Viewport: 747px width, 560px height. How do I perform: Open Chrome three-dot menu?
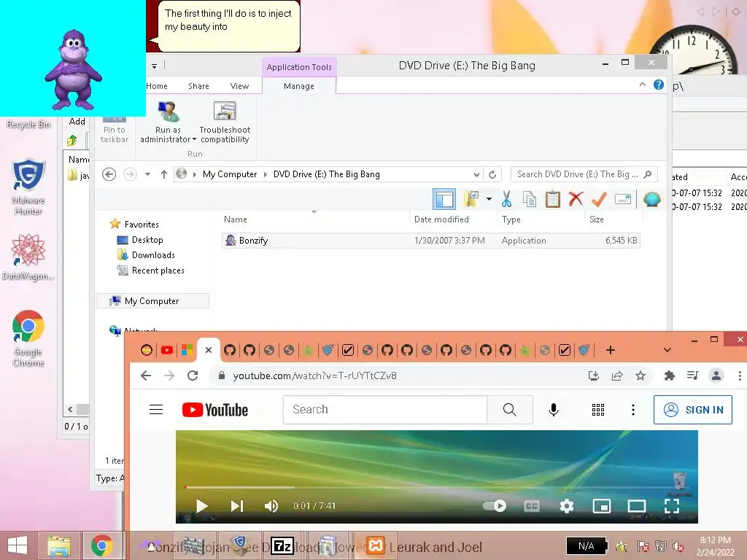pyautogui.click(x=740, y=376)
